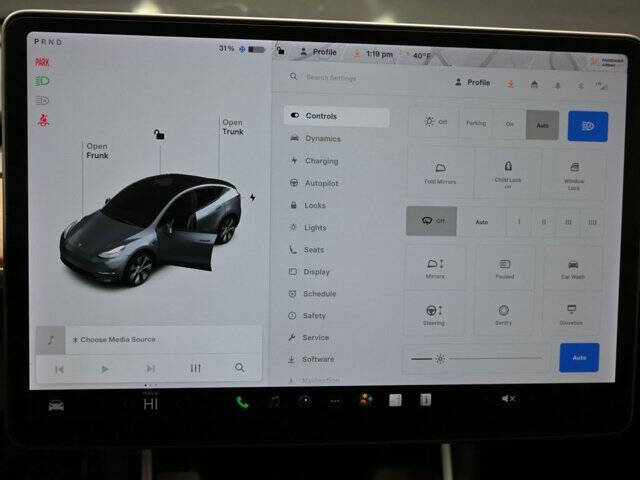
Task: Go to the Display menu item
Action: coord(309,272)
